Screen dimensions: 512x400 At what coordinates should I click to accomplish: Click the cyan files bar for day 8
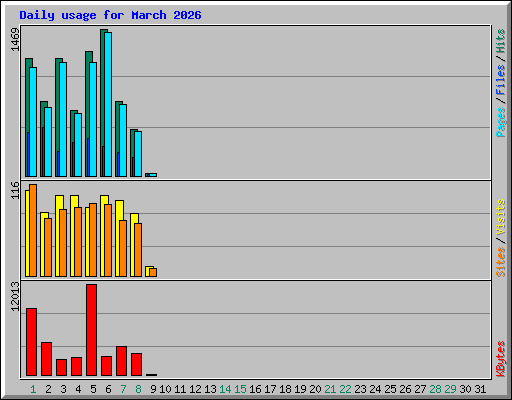(138, 154)
